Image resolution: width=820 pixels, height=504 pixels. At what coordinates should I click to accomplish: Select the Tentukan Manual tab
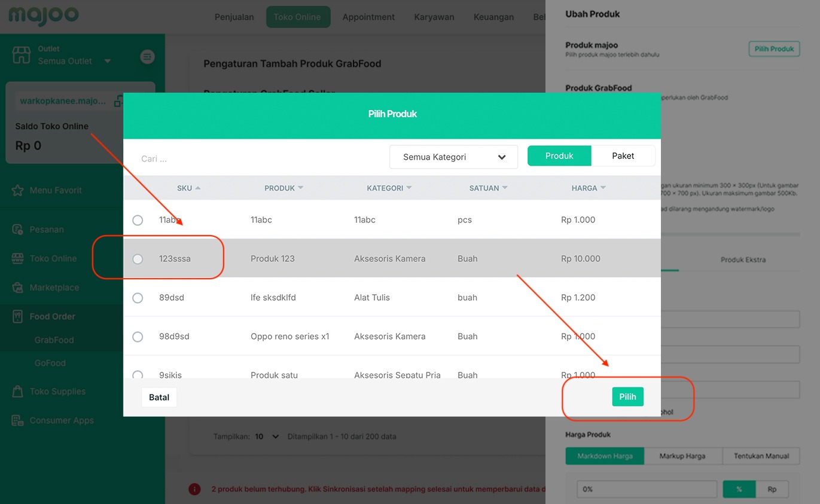(761, 456)
